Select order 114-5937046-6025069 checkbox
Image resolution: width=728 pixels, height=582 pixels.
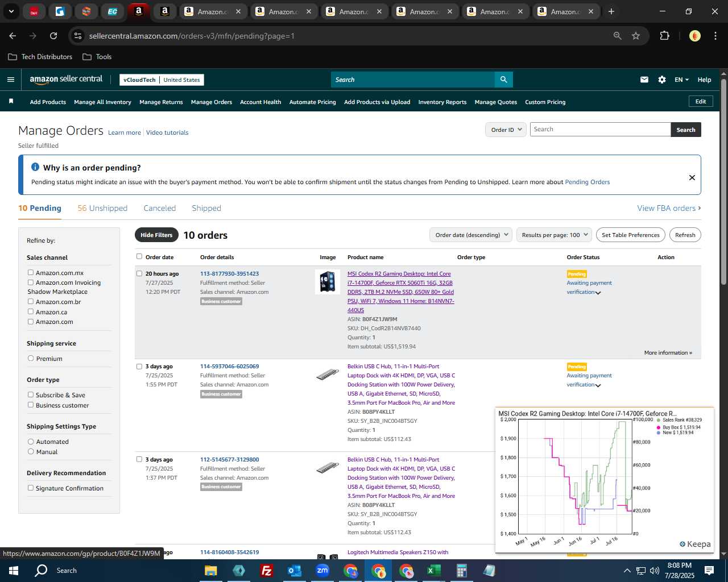coord(139,367)
